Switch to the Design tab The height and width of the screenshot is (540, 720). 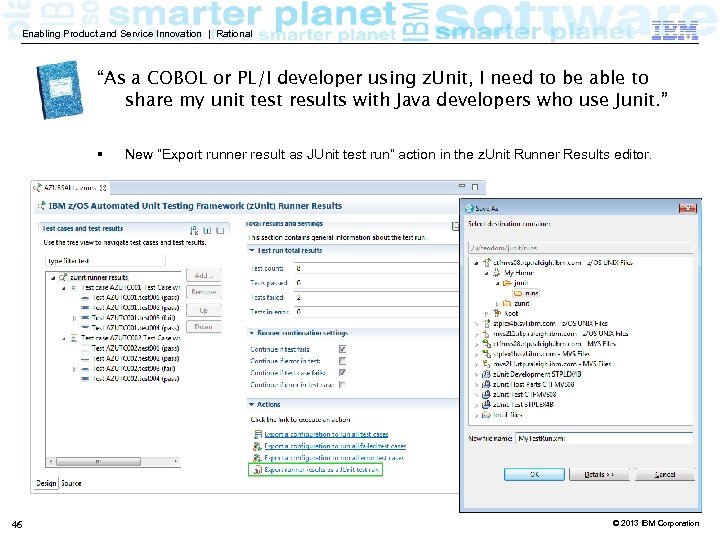point(46,483)
